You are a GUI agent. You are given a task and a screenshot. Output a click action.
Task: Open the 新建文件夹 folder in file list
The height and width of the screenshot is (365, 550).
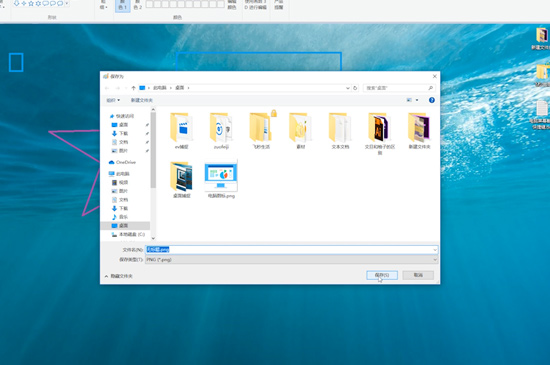coord(419,131)
